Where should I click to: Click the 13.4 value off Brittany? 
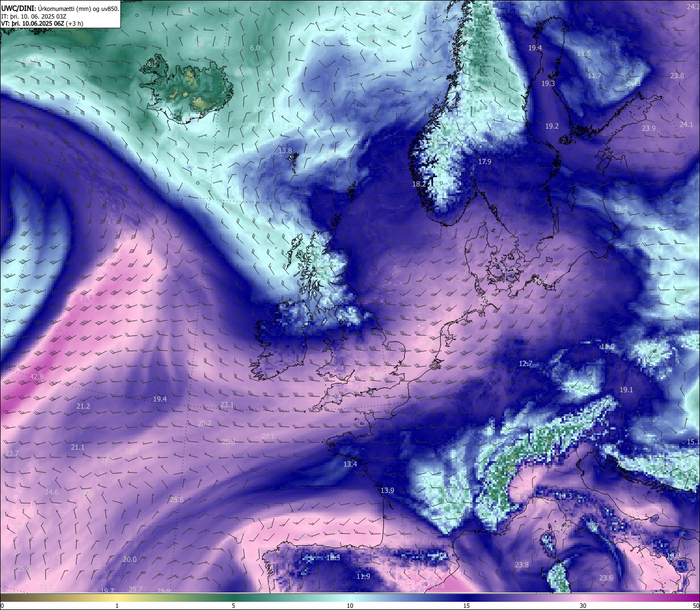pos(350,464)
